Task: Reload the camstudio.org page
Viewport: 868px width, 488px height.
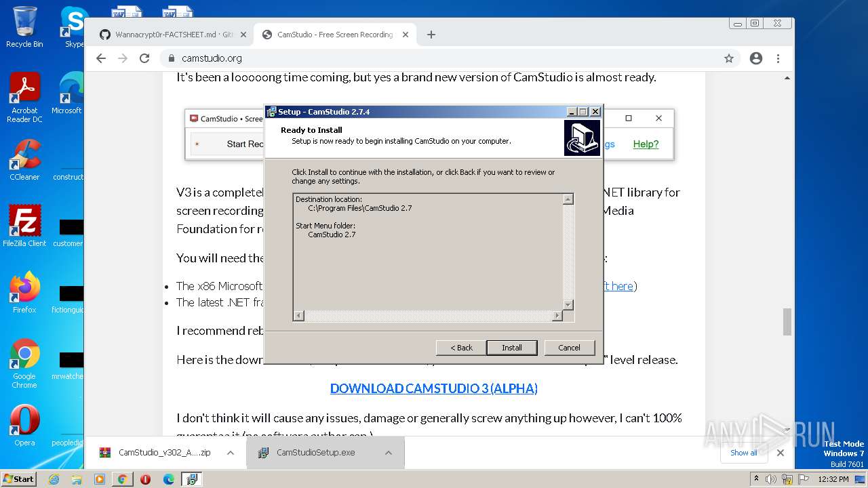Action: point(144,58)
